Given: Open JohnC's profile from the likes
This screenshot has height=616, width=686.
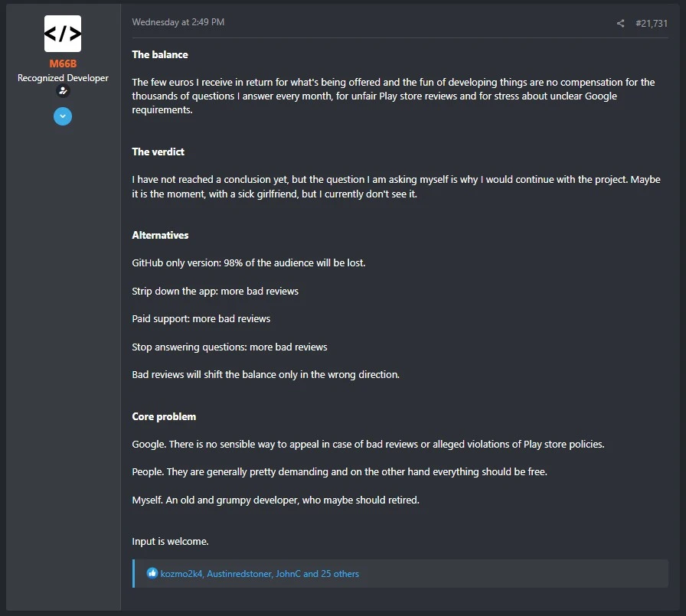Looking at the screenshot, I should click(x=288, y=573).
